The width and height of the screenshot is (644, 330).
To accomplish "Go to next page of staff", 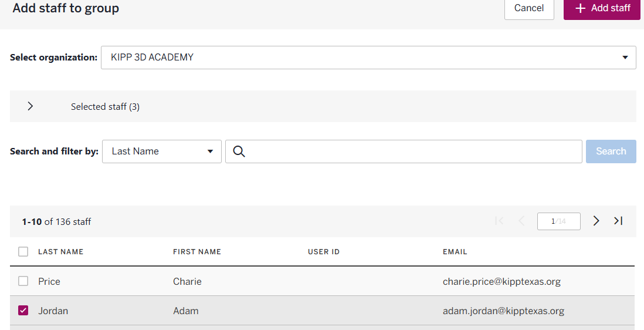I will click(596, 221).
